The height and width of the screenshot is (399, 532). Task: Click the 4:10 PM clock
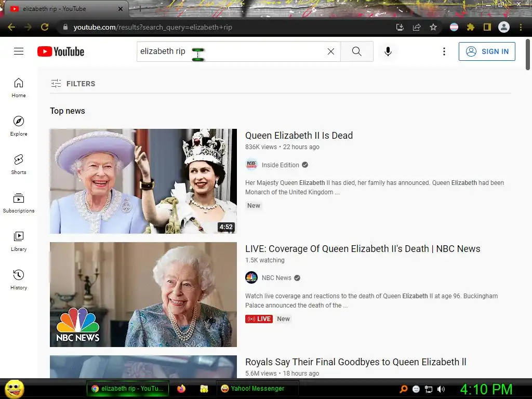[486, 389]
